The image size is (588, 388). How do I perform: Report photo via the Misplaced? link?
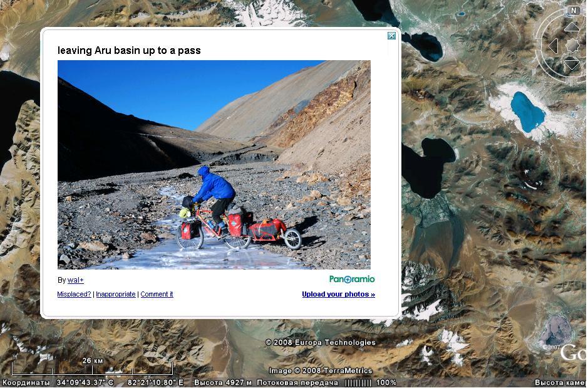pyautogui.click(x=74, y=294)
